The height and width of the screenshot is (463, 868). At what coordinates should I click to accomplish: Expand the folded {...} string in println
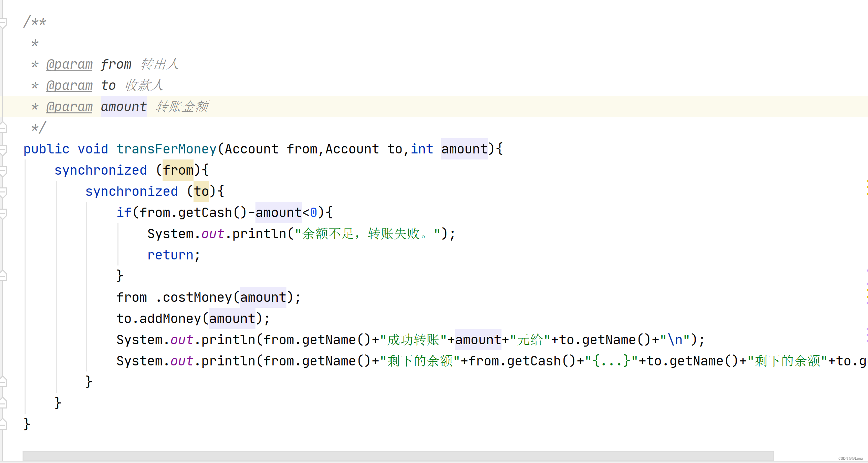point(611,361)
